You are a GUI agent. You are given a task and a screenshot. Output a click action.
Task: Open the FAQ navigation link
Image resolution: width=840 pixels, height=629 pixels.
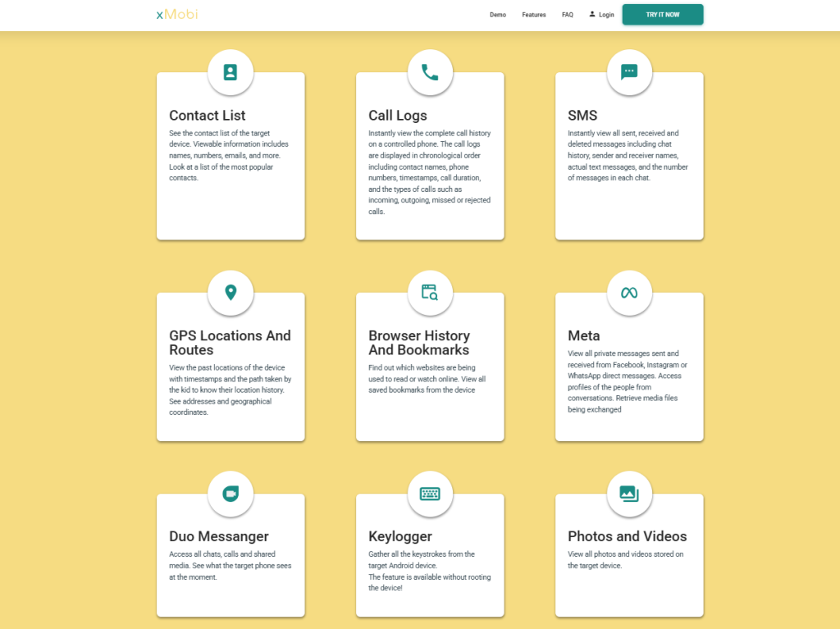coord(568,15)
